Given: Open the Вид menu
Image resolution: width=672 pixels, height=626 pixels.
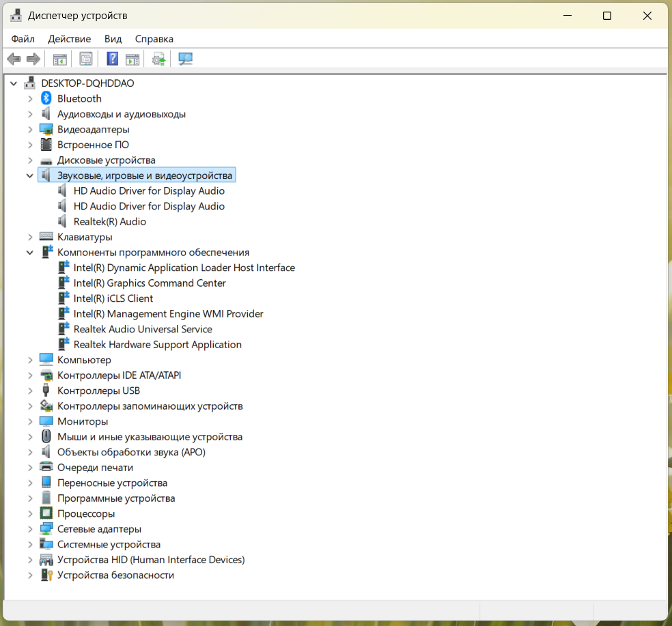Looking at the screenshot, I should click(x=113, y=39).
